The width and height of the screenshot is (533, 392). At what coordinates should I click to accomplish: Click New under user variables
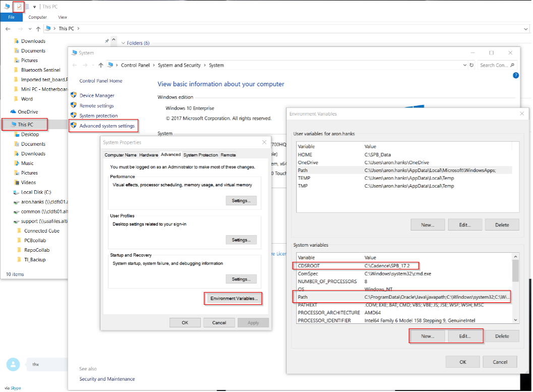click(x=427, y=225)
